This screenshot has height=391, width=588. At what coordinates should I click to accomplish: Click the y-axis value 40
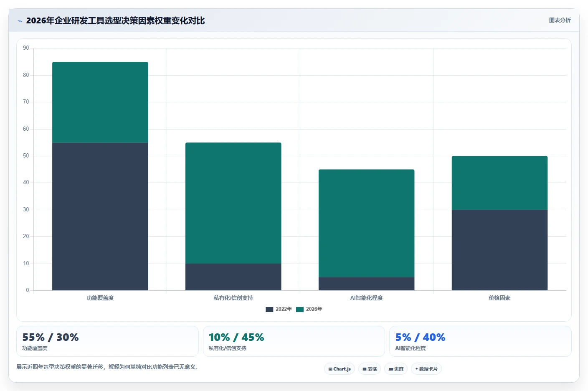[x=26, y=183]
